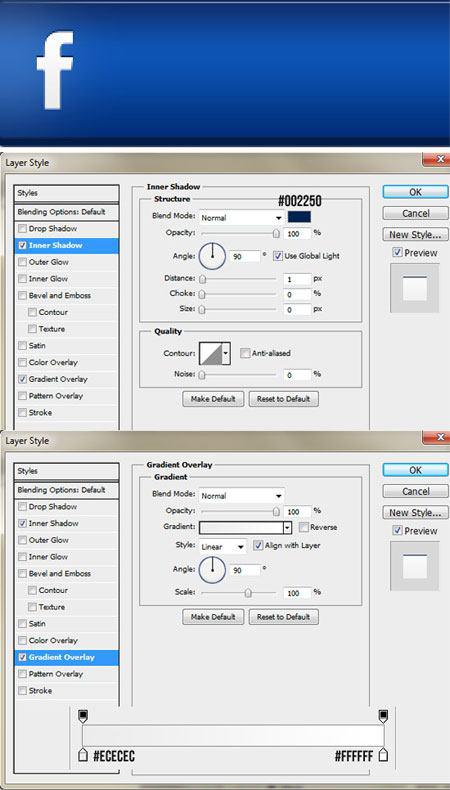Enable Contour in upper dialog
Viewport: 450px width, 790px height.
click(x=32, y=312)
